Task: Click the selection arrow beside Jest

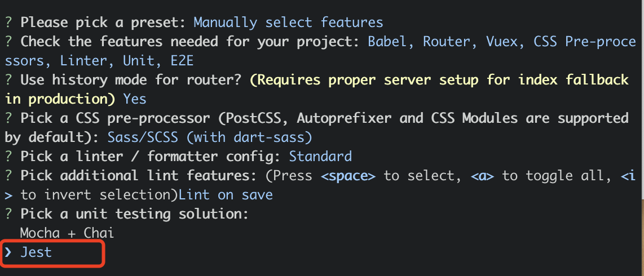Action: click(x=8, y=252)
